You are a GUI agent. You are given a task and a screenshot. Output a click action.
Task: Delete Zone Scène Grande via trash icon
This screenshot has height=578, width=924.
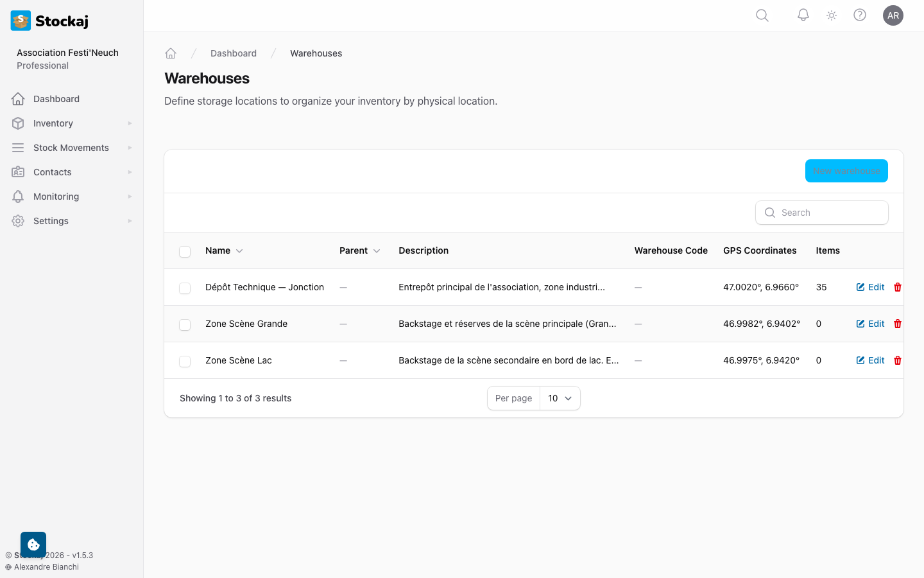click(x=898, y=324)
